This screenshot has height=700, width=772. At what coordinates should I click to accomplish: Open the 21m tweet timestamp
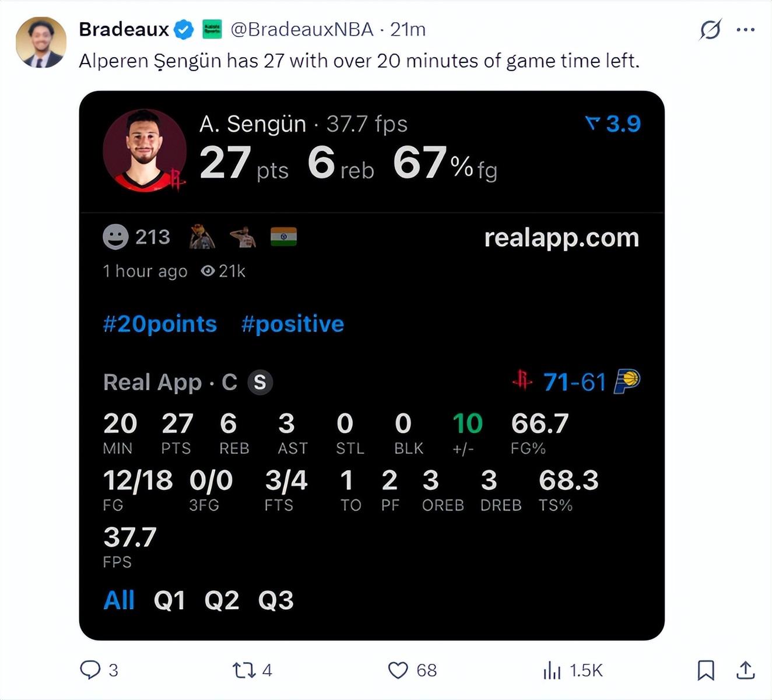click(408, 29)
